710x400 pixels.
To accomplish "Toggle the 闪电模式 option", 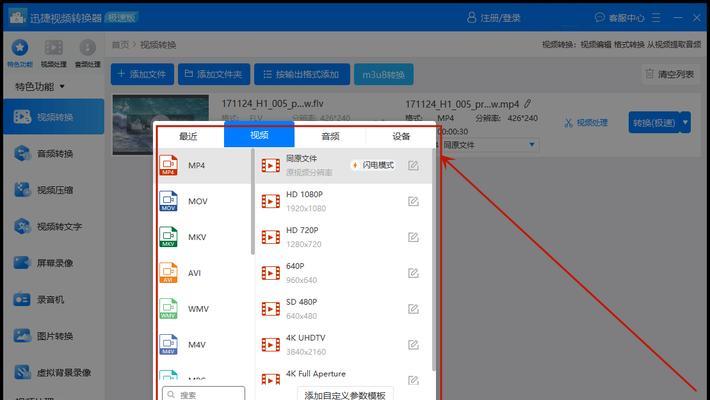I will tap(373, 165).
